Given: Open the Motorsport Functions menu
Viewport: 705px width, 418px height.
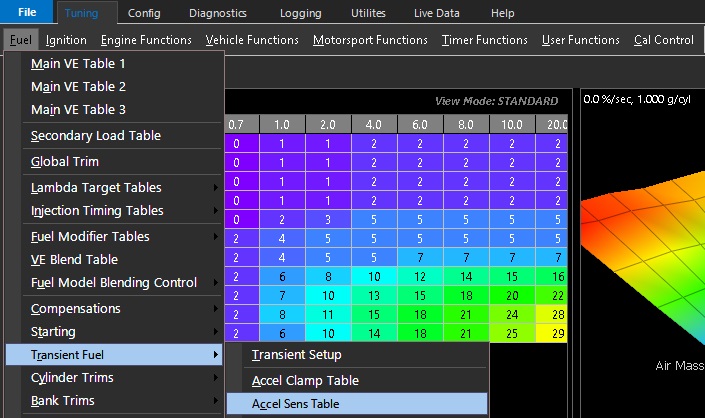Looking at the screenshot, I should (370, 40).
